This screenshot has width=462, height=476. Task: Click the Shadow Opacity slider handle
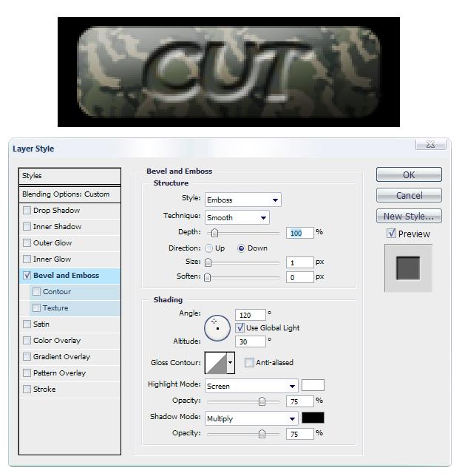pyautogui.click(x=262, y=434)
